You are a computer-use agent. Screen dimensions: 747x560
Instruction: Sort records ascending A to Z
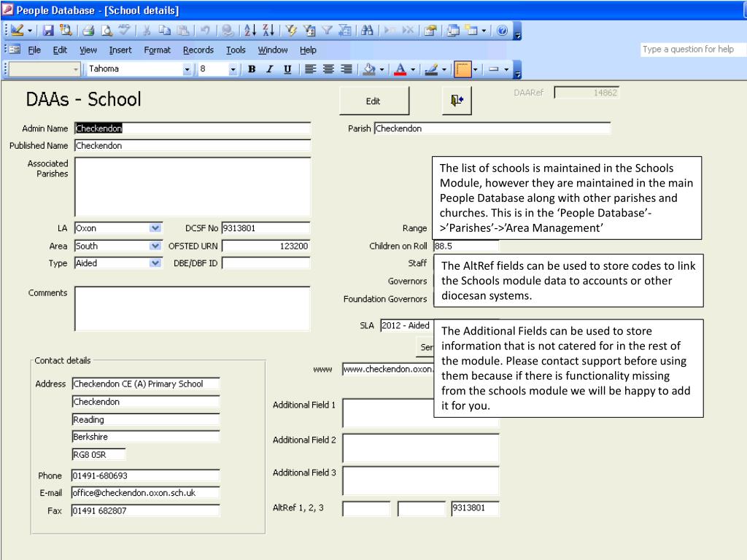pos(250,31)
